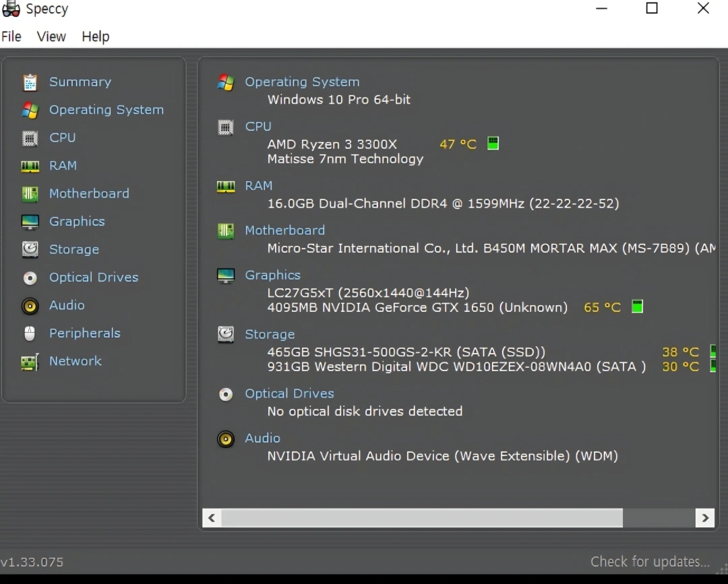The width and height of the screenshot is (728, 584).
Task: Go to Operating System section in sidebar
Action: click(107, 110)
